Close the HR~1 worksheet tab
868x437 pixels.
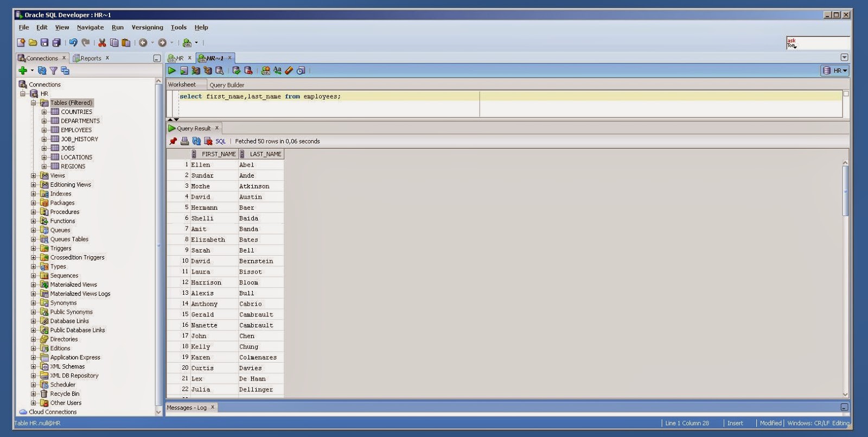(x=229, y=58)
